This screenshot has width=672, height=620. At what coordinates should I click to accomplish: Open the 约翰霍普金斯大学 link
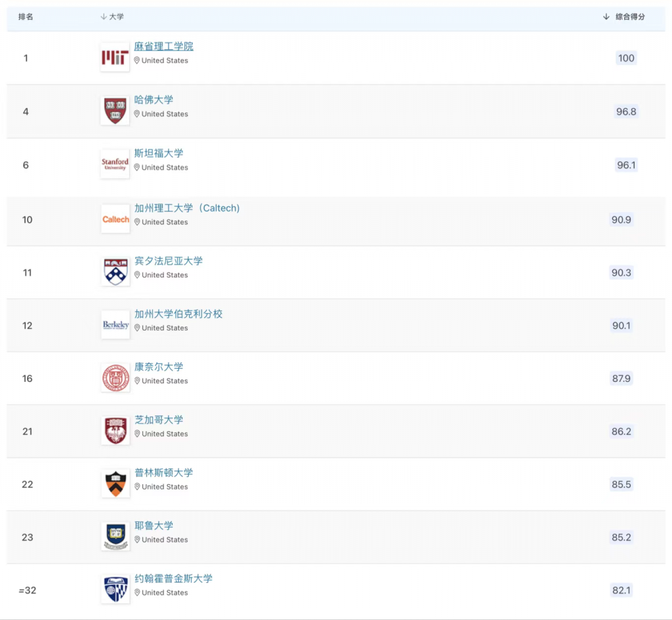click(x=173, y=579)
